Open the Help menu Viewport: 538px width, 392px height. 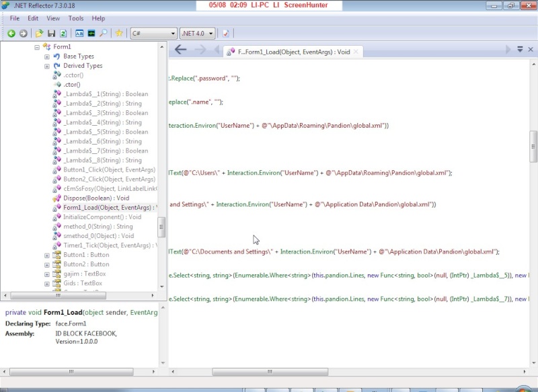click(x=98, y=19)
